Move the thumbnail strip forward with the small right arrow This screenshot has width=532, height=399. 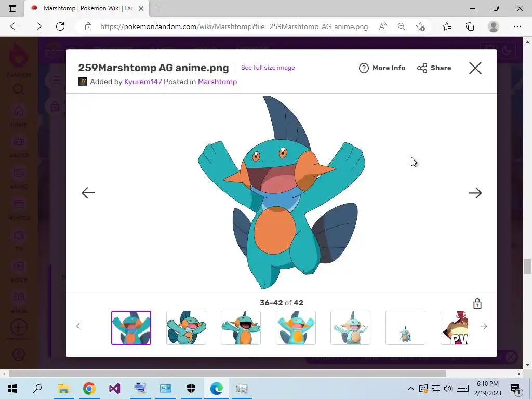484,326
